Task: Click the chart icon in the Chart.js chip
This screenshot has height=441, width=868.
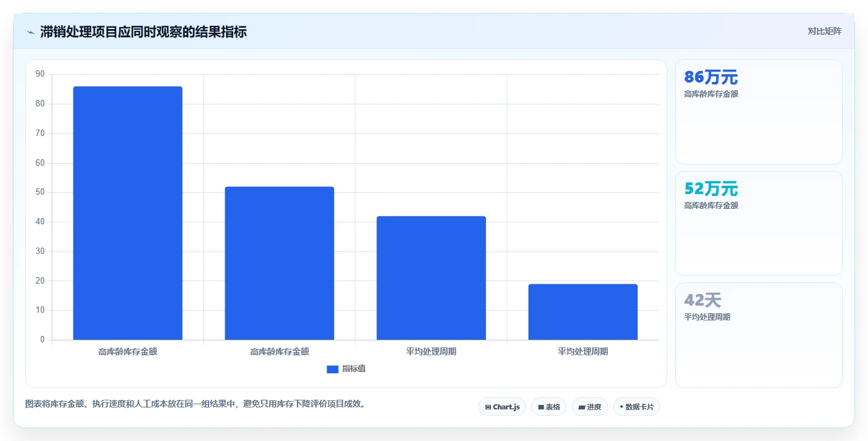Action: pyautogui.click(x=488, y=407)
